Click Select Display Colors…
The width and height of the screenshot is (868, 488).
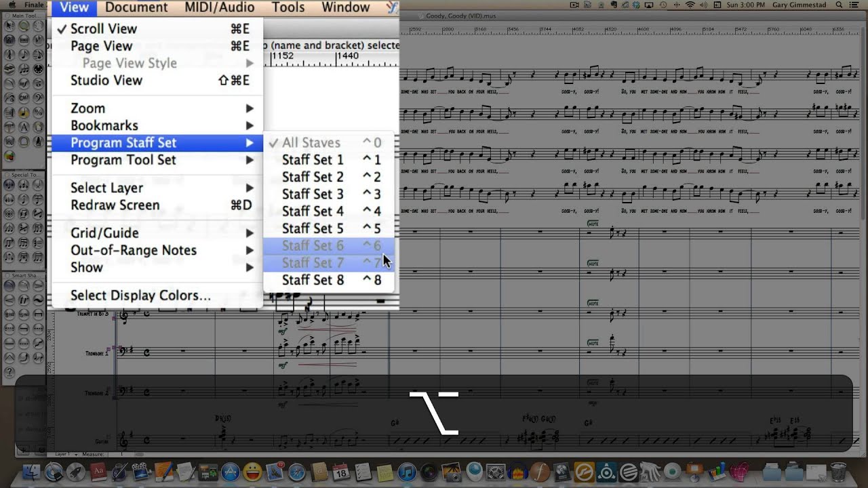157,296
